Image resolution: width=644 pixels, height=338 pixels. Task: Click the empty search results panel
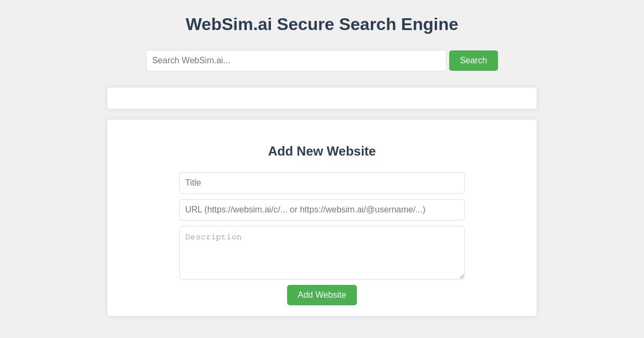pyautogui.click(x=322, y=98)
